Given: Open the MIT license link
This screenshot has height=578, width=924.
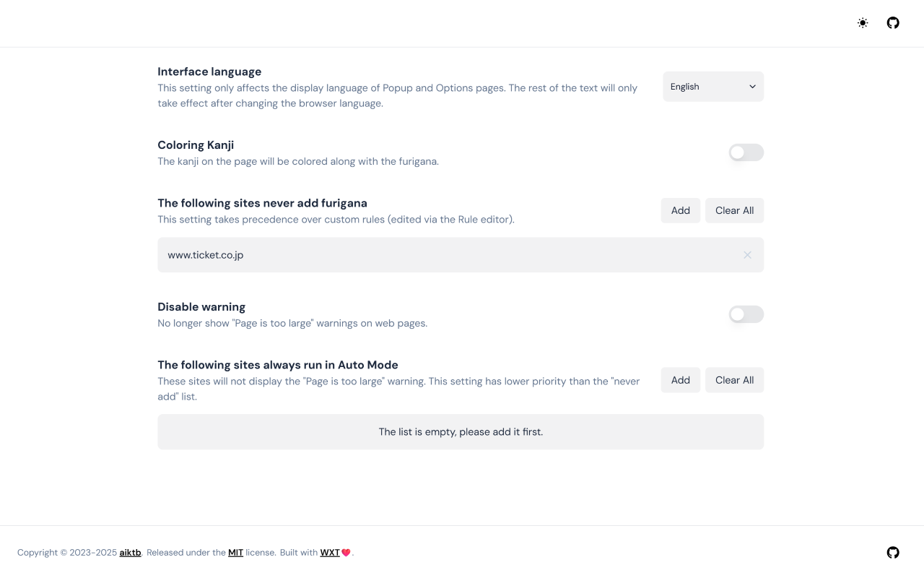Looking at the screenshot, I should [x=235, y=553].
